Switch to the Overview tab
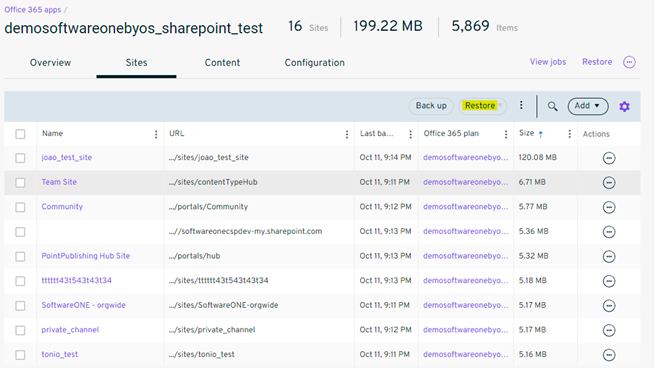 (50, 63)
